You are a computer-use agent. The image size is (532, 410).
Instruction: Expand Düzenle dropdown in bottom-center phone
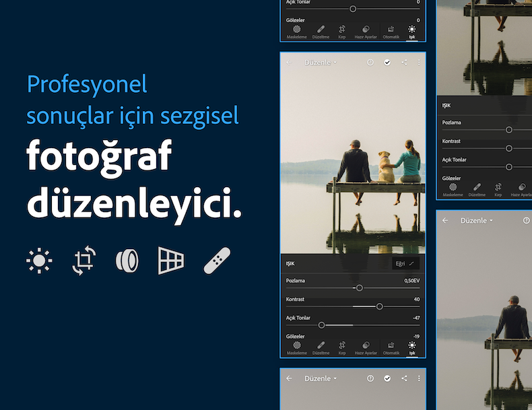[x=321, y=378]
